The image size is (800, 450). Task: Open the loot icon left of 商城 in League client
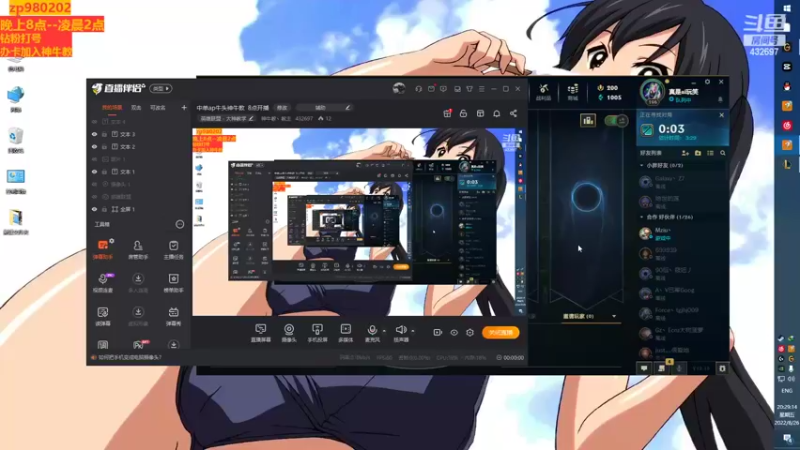543,91
